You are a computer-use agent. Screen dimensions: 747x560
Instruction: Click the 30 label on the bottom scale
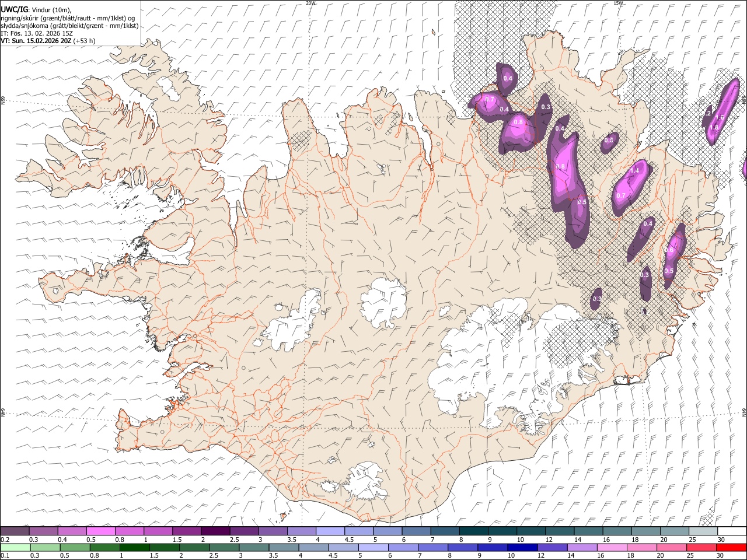tap(721, 556)
